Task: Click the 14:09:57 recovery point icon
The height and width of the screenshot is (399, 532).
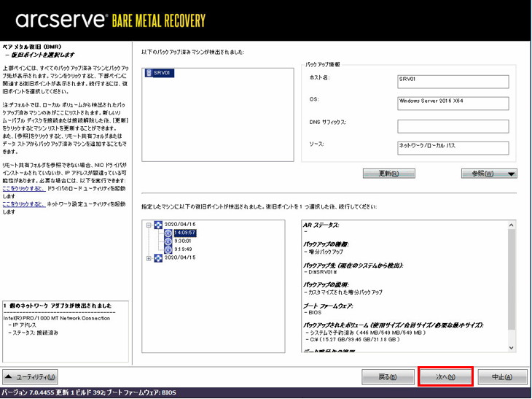Action: point(168,233)
